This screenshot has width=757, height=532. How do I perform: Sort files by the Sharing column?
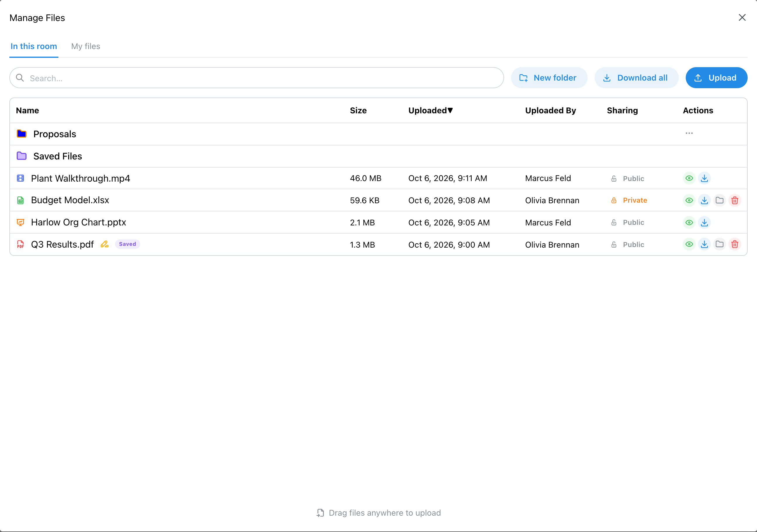click(x=622, y=110)
